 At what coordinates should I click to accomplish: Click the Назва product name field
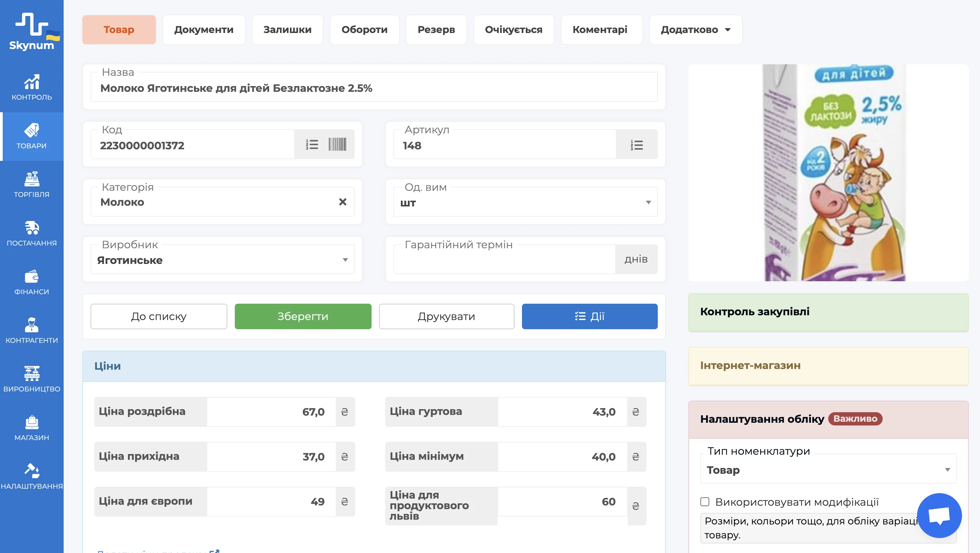[374, 87]
